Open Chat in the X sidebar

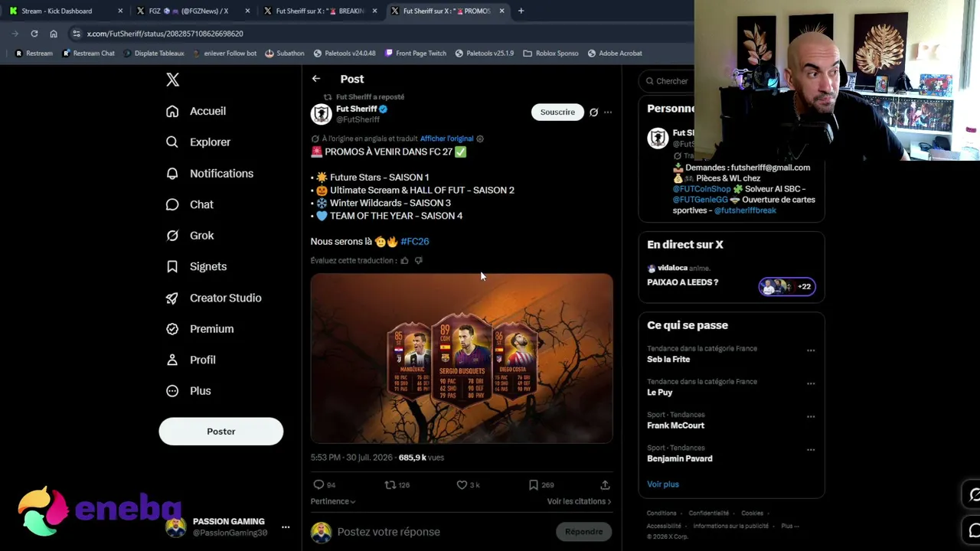[190, 204]
